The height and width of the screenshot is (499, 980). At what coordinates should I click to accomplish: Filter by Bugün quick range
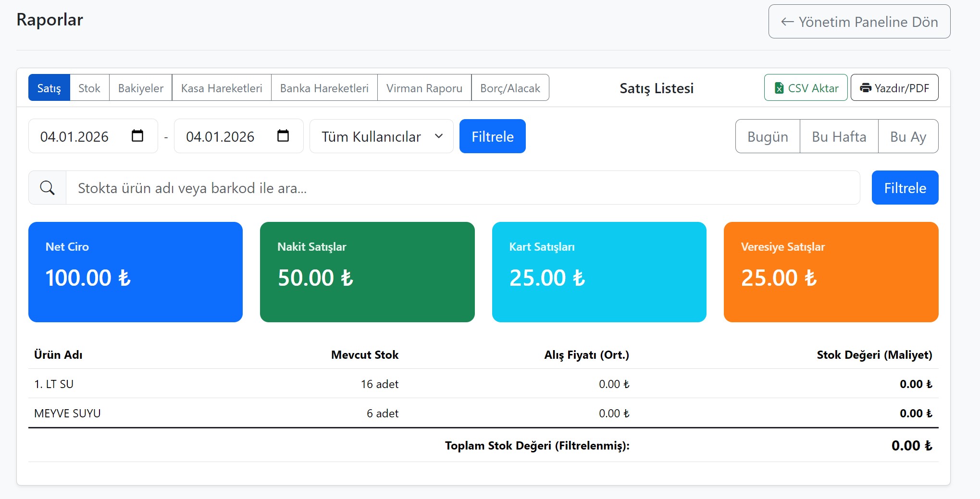click(768, 136)
